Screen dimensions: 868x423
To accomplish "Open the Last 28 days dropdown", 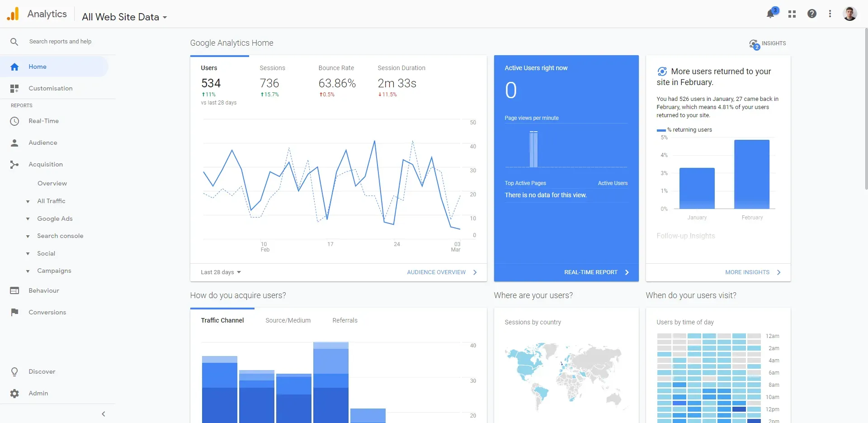I will coord(221,272).
